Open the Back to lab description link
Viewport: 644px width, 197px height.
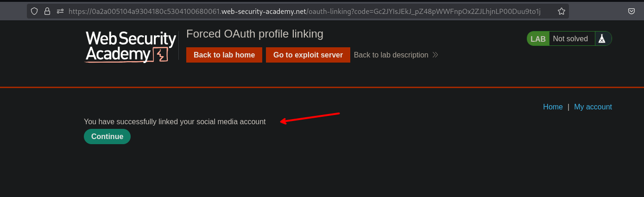[391, 55]
